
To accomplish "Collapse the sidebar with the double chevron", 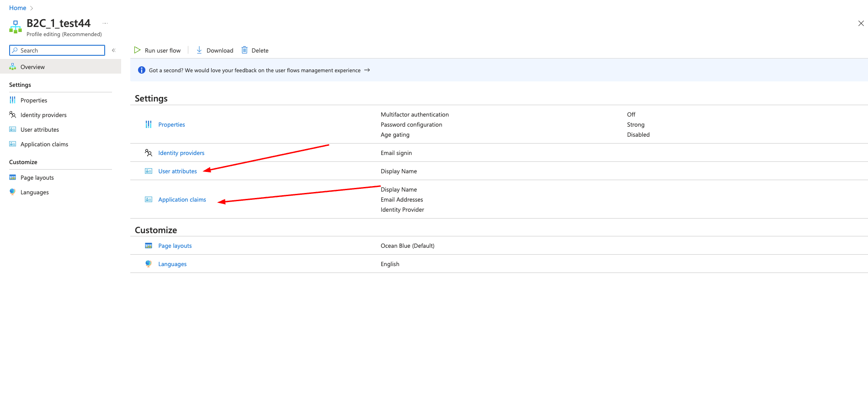I will pos(114,50).
